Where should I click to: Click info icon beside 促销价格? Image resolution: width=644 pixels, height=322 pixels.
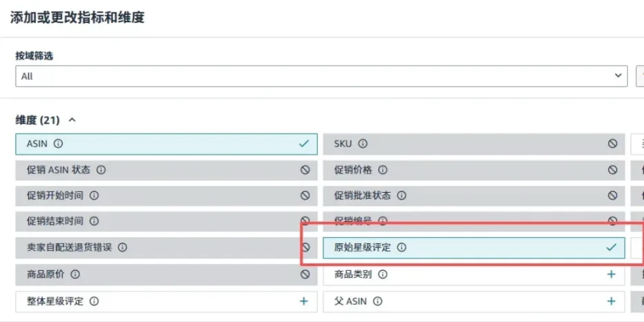pos(383,170)
